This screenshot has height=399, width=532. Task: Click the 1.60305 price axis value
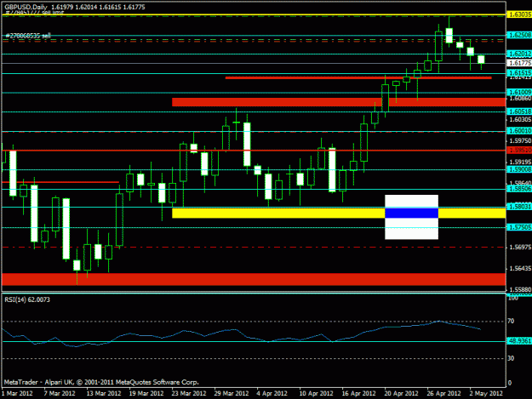(520, 119)
